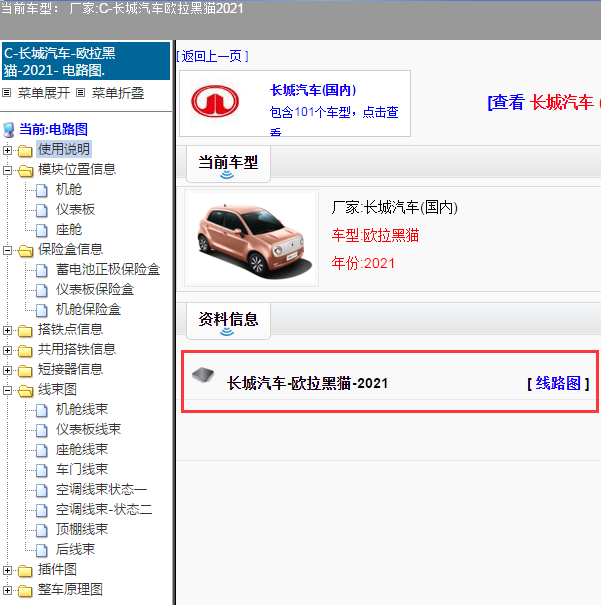The image size is (601, 605).
Task: Click the 当前:电路图 root label
Action: pos(54,129)
